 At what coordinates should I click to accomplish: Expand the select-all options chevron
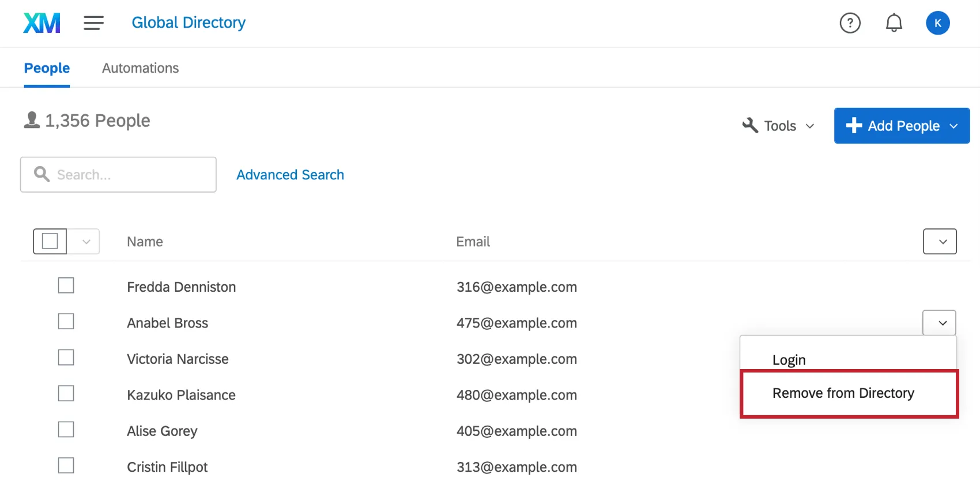[x=86, y=242]
